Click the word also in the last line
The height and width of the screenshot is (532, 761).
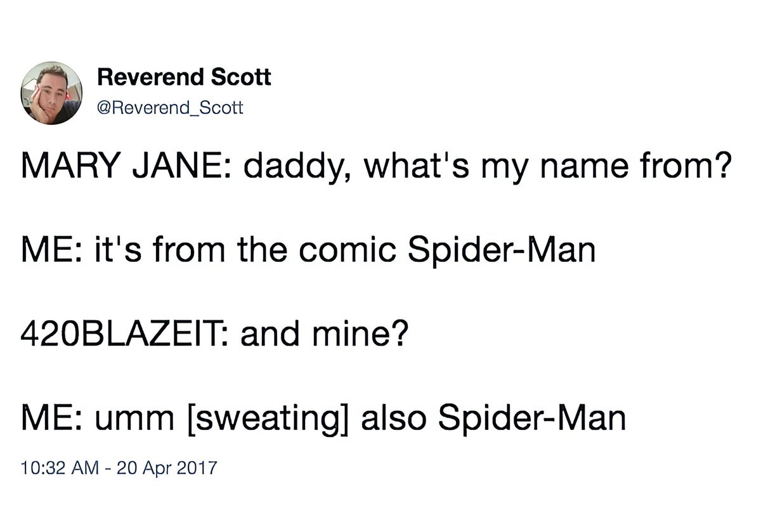pyautogui.click(x=394, y=418)
